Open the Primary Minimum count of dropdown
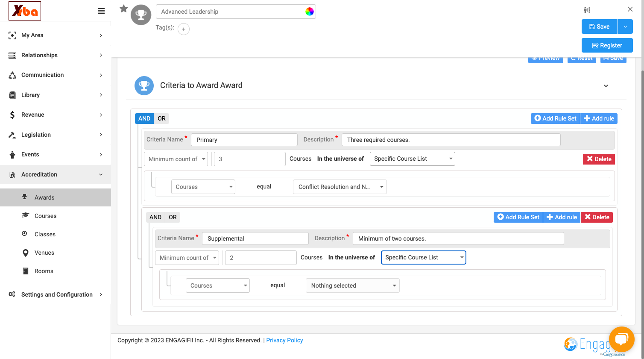This screenshot has width=644, height=359. pos(176,159)
